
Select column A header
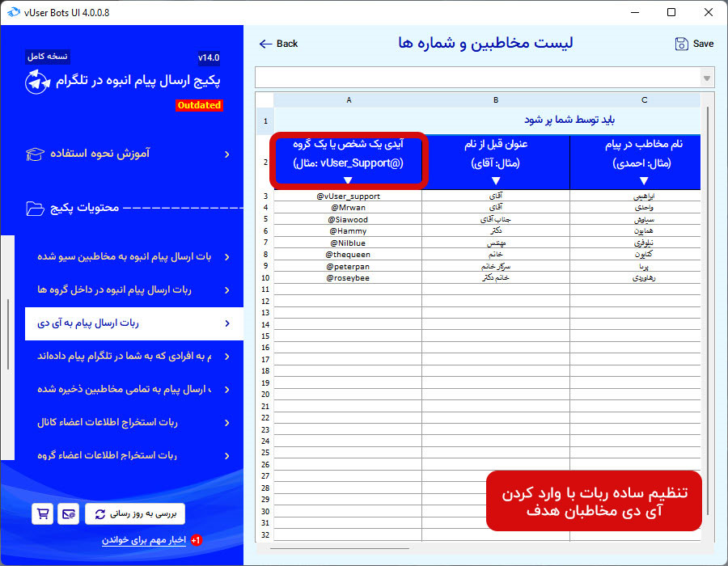[348, 100]
